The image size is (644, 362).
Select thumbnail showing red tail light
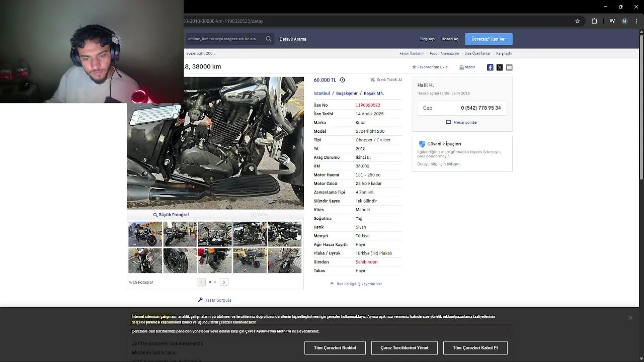pyautogui.click(x=215, y=260)
